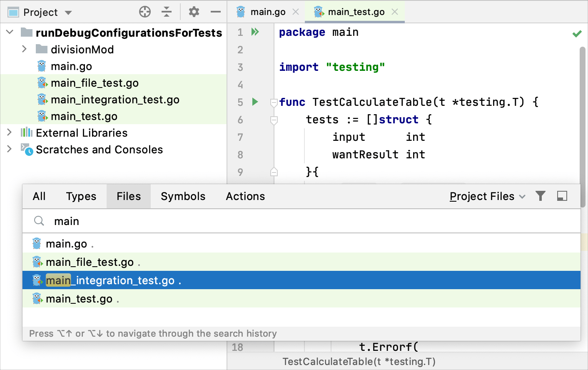Image resolution: width=588 pixels, height=370 pixels.
Task: Click line number 3 in gutter
Action: point(240,67)
